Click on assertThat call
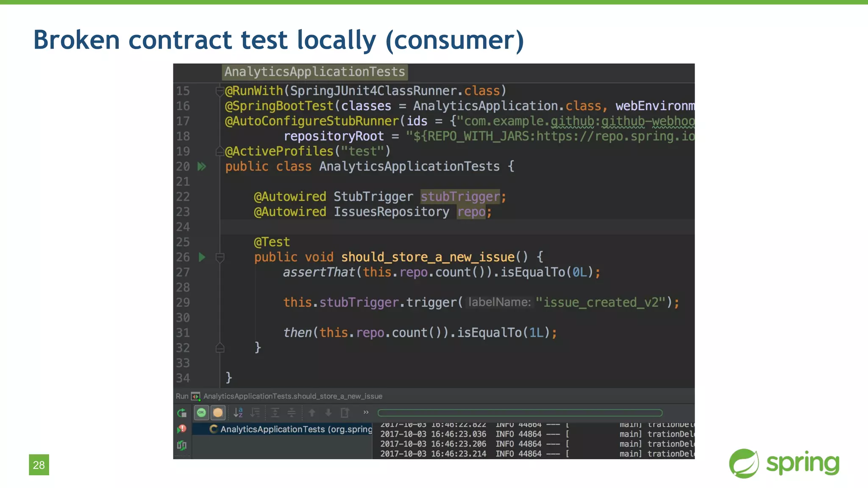 tap(319, 272)
